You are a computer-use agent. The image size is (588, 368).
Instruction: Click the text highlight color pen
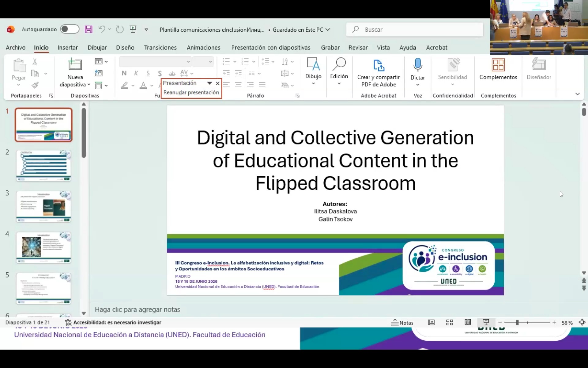pyautogui.click(x=124, y=85)
